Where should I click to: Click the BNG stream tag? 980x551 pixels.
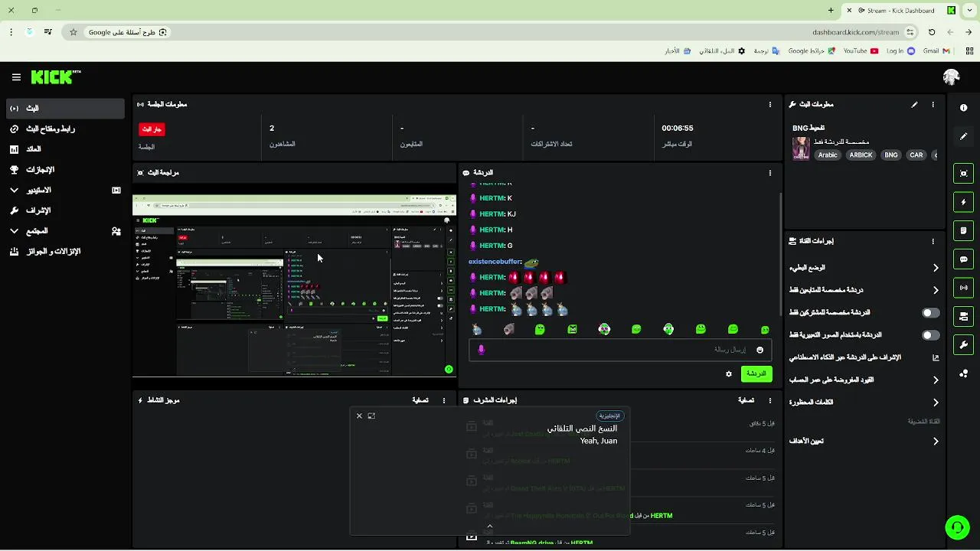[891, 155]
